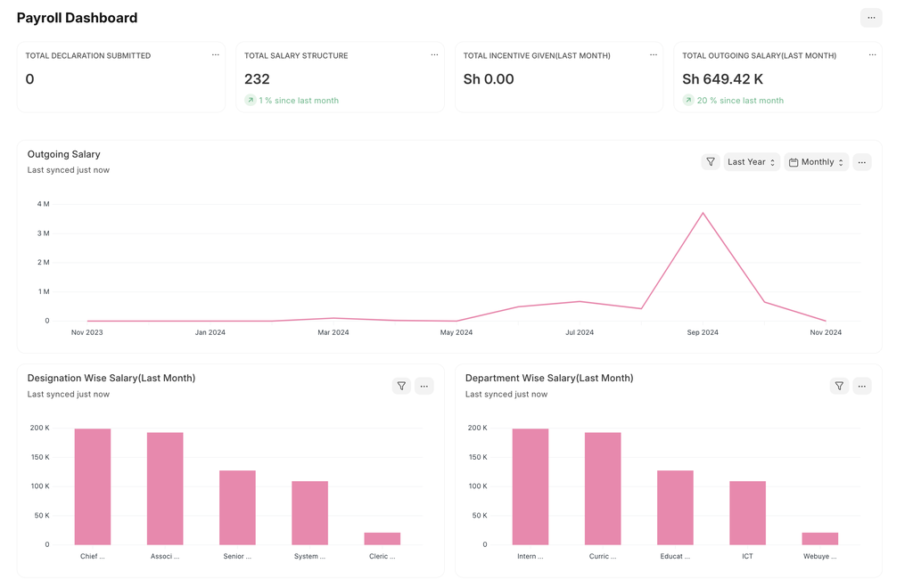Open options menu on Total Outgoing Salary card
Viewport: 913px width, 588px height.
[x=872, y=54]
